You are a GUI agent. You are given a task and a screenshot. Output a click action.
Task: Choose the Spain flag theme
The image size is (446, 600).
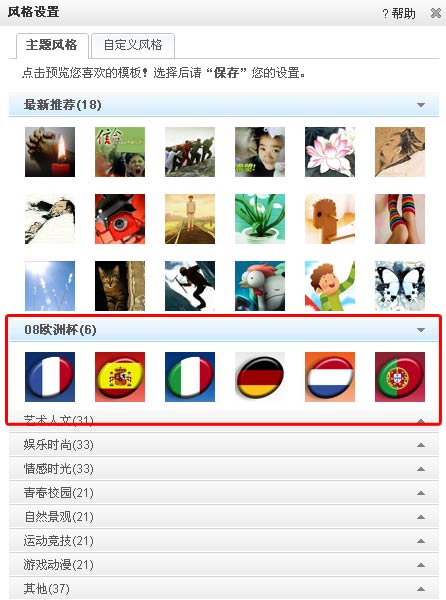(x=120, y=377)
